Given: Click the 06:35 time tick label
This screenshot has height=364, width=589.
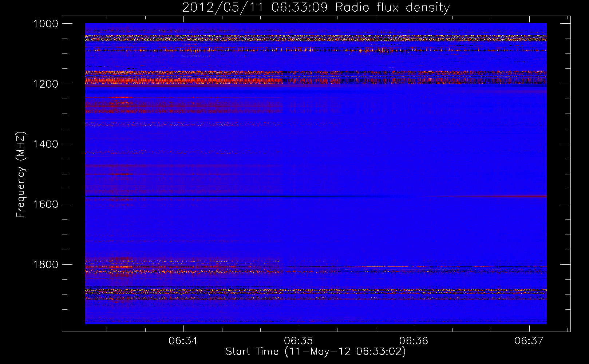Looking at the screenshot, I should 299,341.
